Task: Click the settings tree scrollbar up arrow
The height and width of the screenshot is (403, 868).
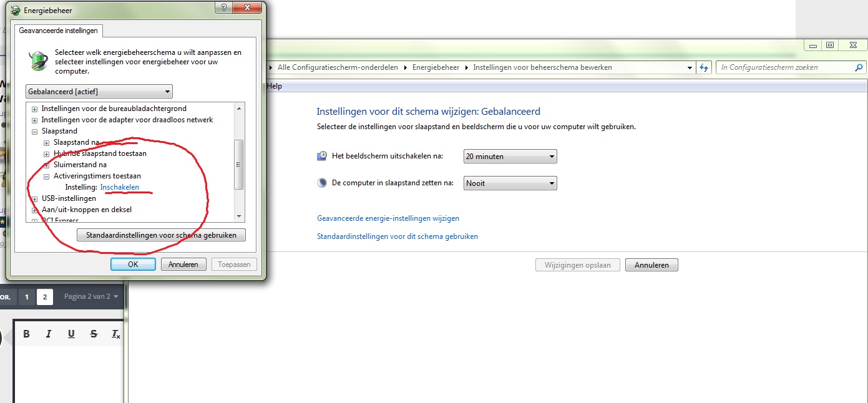Action: pos(238,108)
